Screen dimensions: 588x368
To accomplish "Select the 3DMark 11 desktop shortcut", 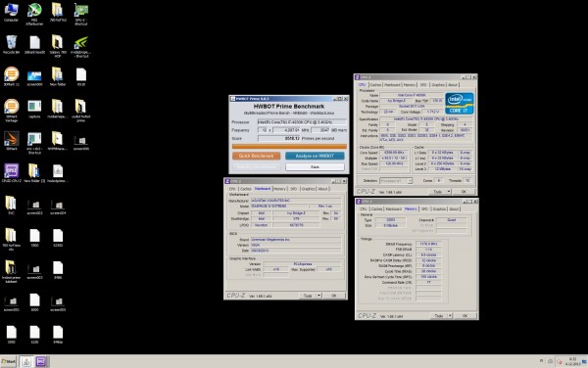I will tap(11, 76).
